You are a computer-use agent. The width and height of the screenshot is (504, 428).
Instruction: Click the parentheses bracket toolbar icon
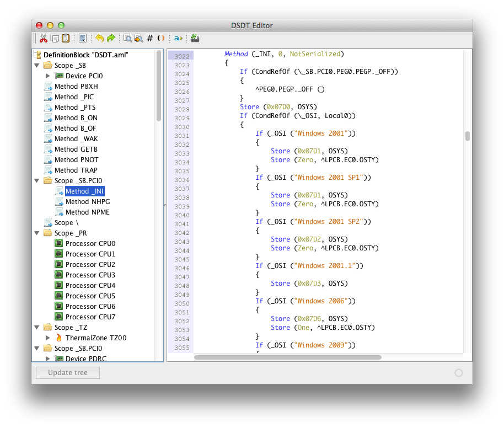coord(161,38)
